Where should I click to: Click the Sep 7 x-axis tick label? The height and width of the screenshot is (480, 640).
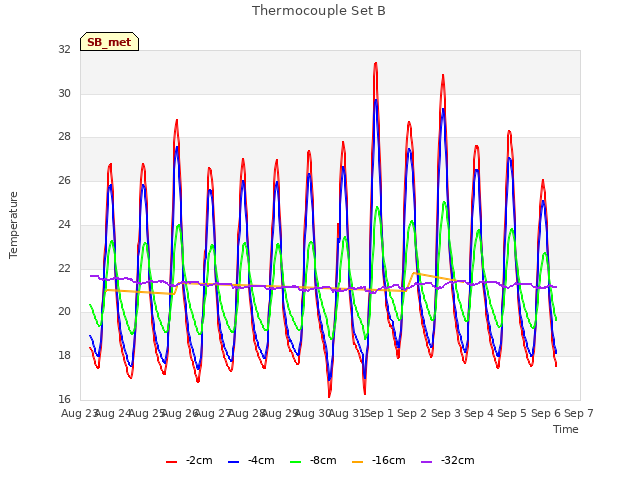pyautogui.click(x=579, y=413)
